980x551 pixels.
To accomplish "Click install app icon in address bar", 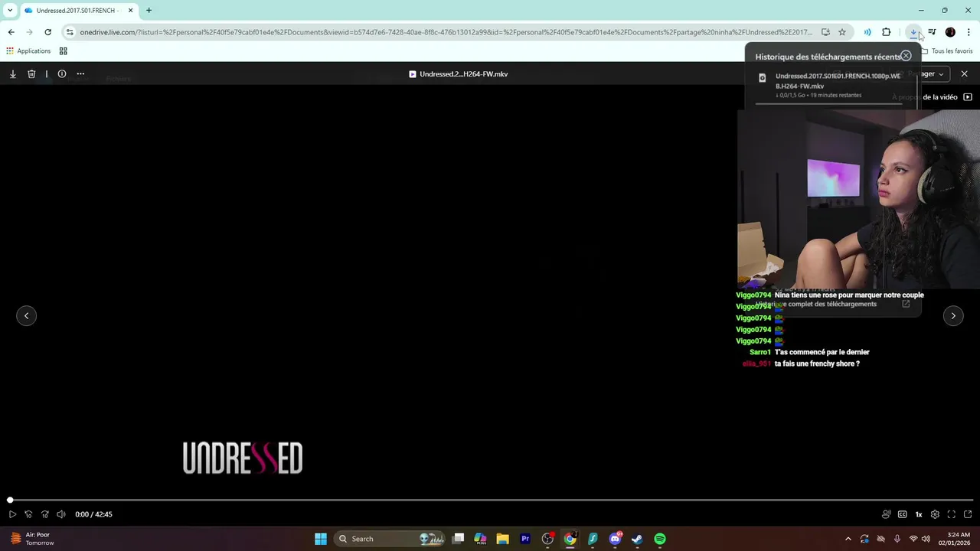I will 825,32.
